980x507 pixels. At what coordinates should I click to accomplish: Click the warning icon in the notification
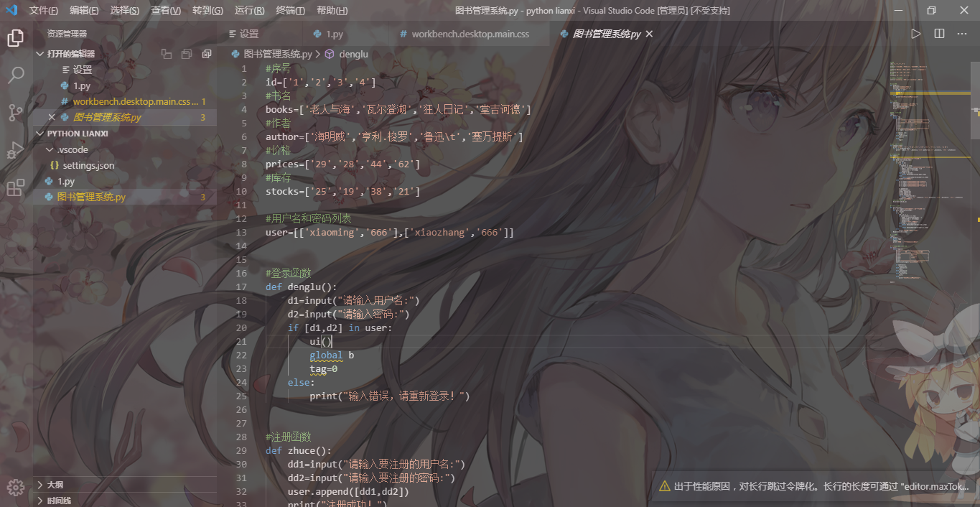pyautogui.click(x=665, y=485)
